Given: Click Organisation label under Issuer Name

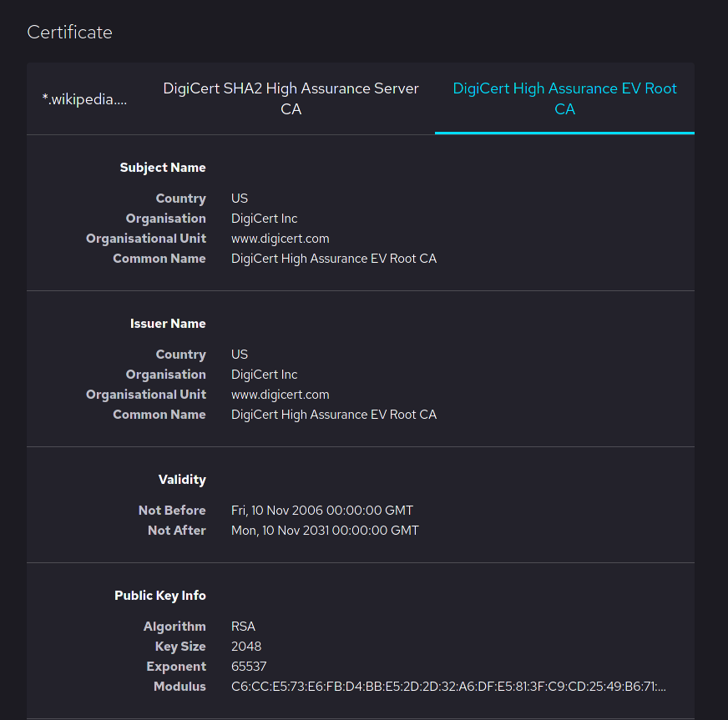Looking at the screenshot, I should click(x=166, y=375).
